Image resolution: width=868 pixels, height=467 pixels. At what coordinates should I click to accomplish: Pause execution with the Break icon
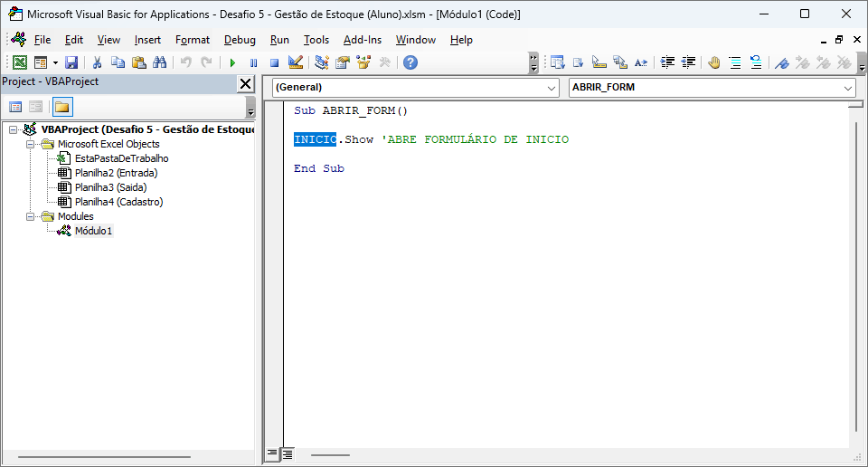[253, 62]
